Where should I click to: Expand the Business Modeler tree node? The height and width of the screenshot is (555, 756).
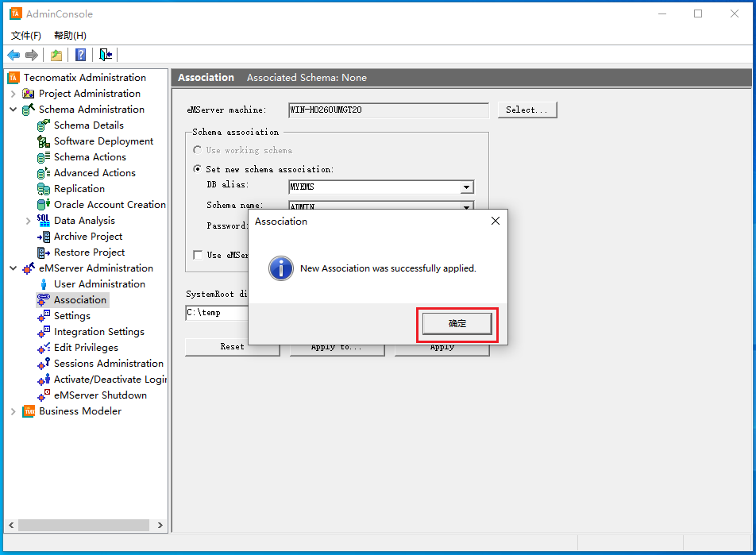pos(13,411)
